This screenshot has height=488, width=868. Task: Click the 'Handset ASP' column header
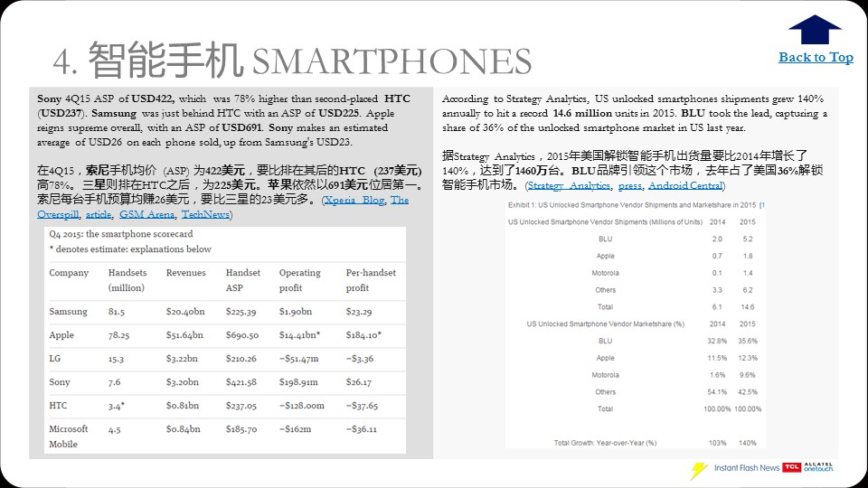point(242,280)
